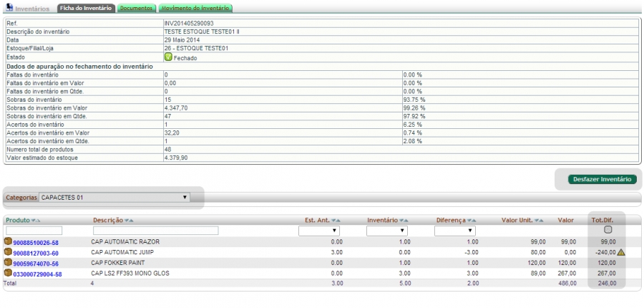Sort by Produto using header arrows
Image resolution: width=644 pixels, height=308 pixels.
pyautogui.click(x=37, y=220)
